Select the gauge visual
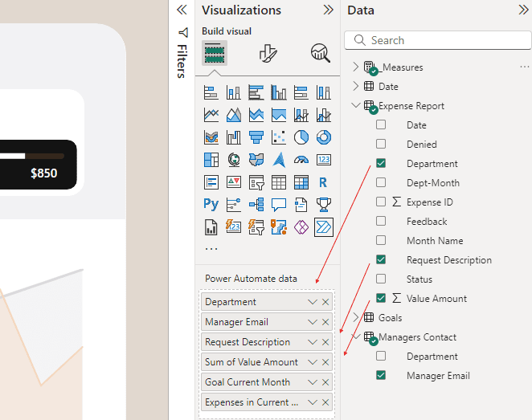The width and height of the screenshot is (532, 420). [x=301, y=160]
